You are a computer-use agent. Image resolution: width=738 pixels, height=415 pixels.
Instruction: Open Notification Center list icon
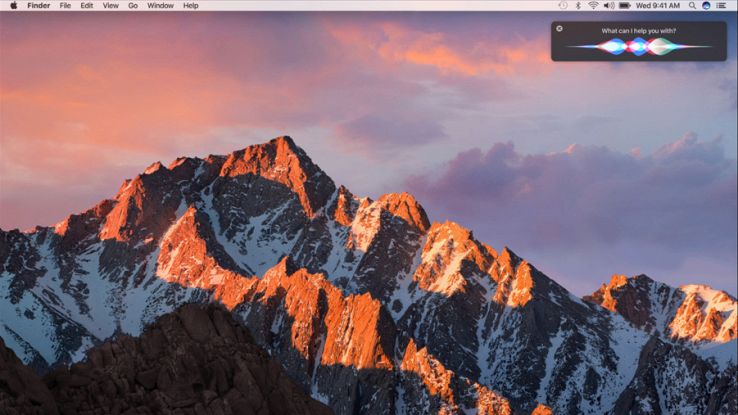721,6
